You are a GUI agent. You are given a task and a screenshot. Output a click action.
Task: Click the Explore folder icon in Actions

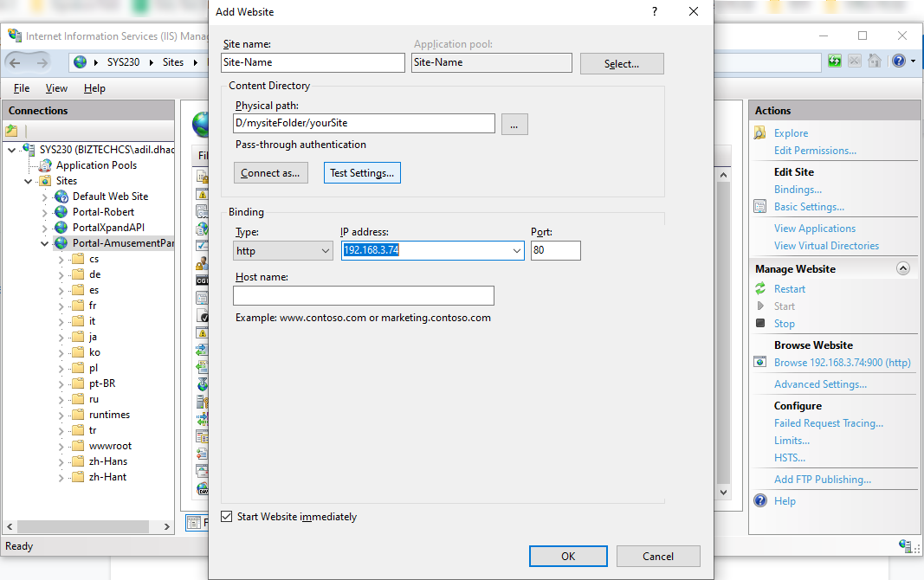click(760, 133)
